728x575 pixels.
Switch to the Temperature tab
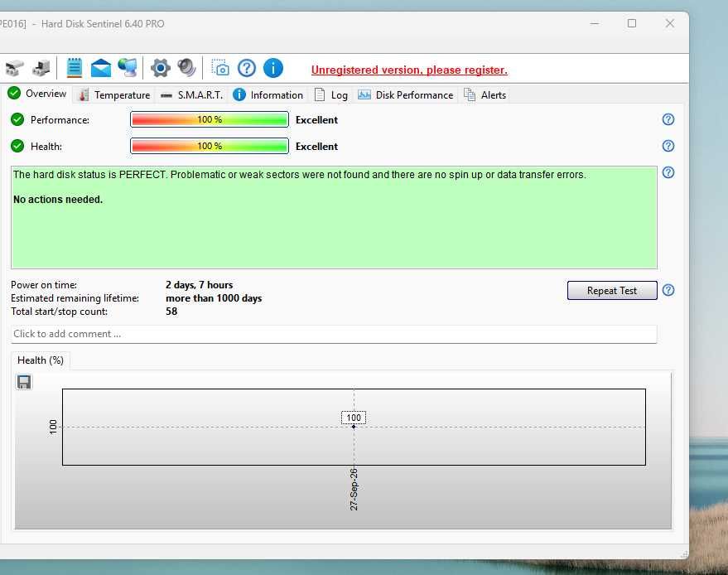point(114,95)
